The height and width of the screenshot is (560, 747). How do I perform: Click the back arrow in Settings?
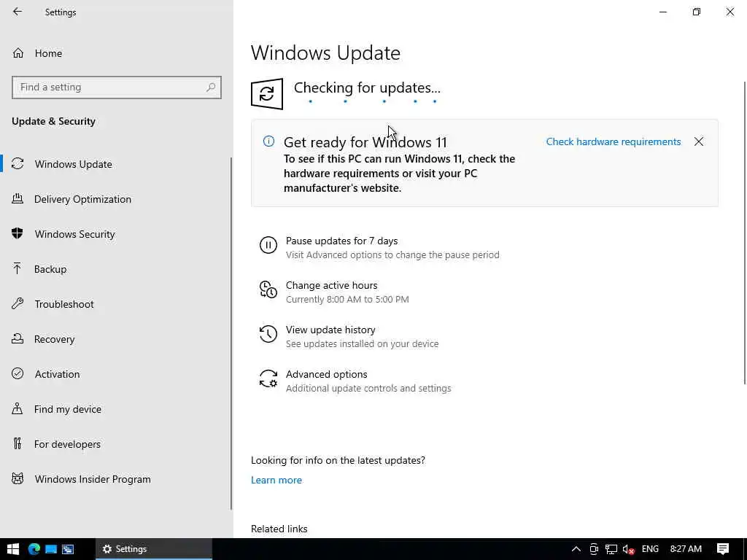click(x=18, y=12)
